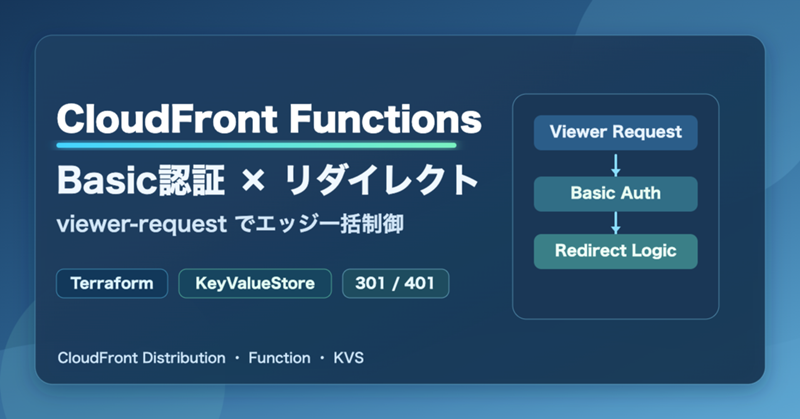The height and width of the screenshot is (419, 800).
Task: Click the dot separator before KVS
Action: (x=323, y=357)
